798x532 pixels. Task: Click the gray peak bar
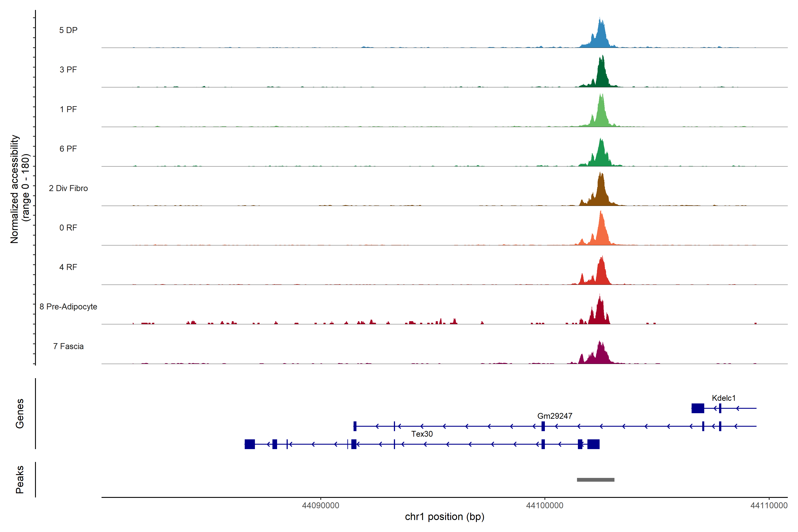(595, 480)
